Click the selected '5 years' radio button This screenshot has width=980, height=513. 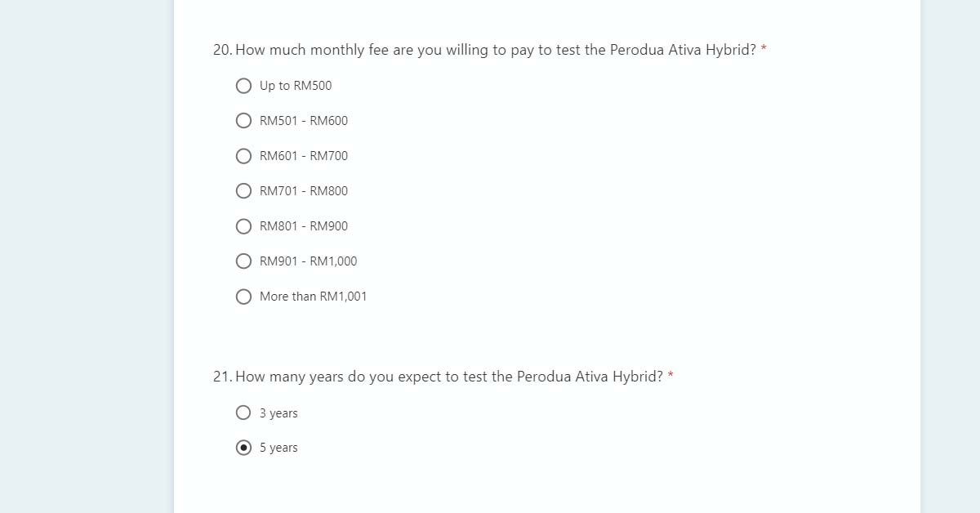tap(243, 448)
